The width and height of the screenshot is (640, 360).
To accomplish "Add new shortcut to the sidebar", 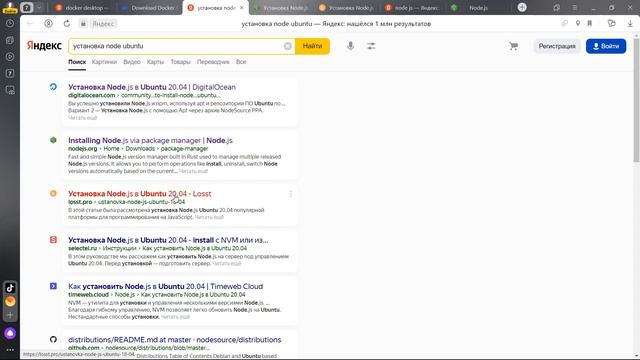I will 10,315.
